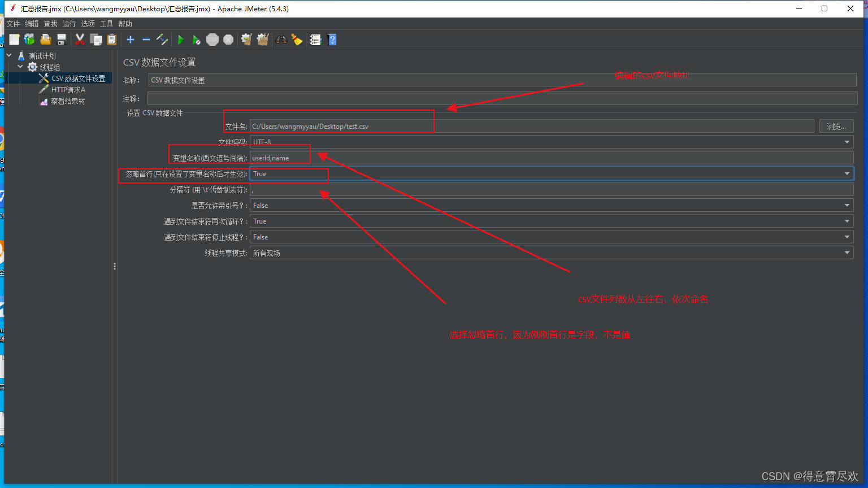This screenshot has height=488, width=868.
Task: Open the 忽略首行 True dropdown
Action: tap(552, 174)
